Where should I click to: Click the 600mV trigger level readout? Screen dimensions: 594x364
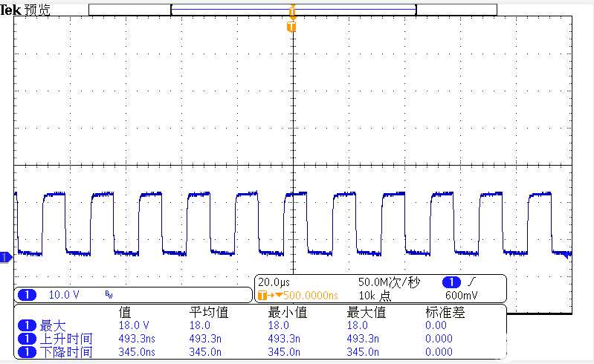[462, 295]
